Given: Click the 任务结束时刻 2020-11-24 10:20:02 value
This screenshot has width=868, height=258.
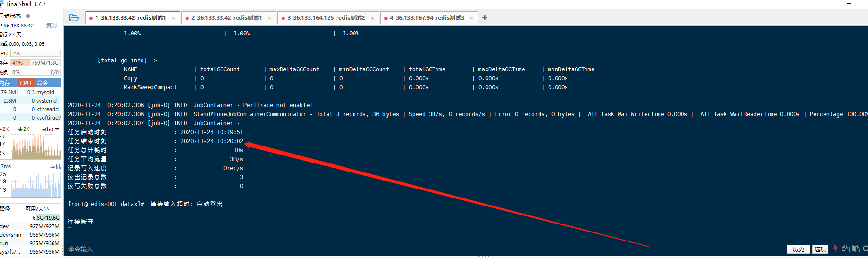Looking at the screenshot, I should click(212, 141).
